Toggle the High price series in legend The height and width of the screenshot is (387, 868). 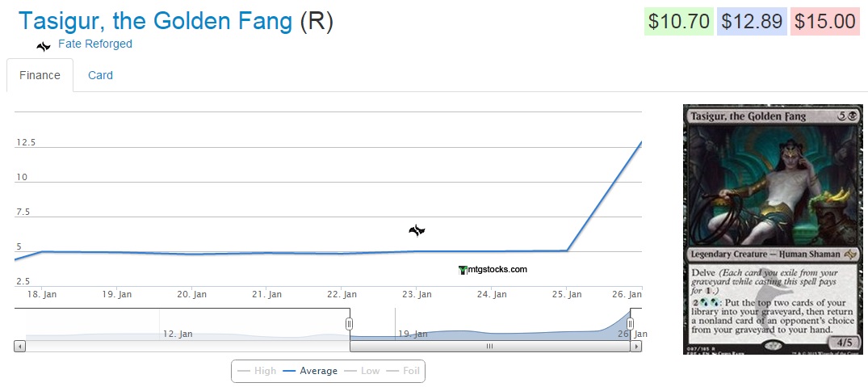click(257, 371)
